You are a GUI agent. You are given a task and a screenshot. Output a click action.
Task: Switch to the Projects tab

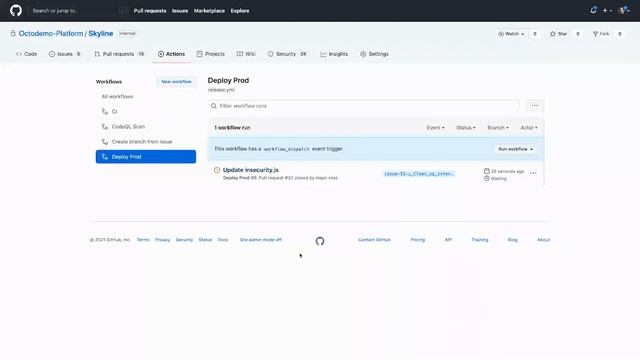211,54
